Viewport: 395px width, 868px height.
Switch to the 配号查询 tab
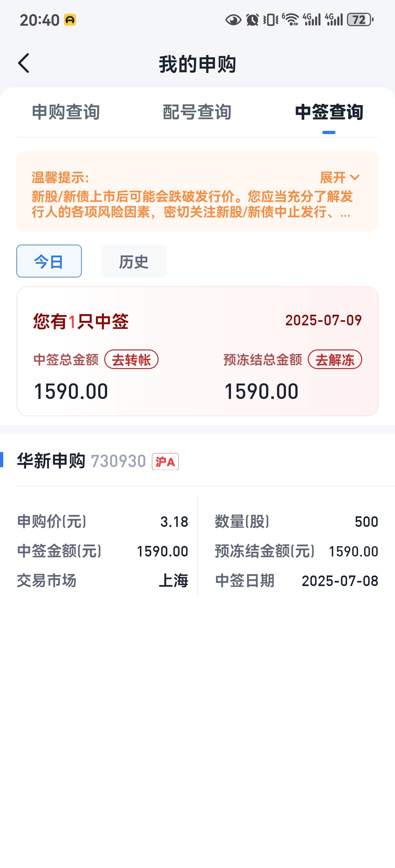(x=197, y=112)
